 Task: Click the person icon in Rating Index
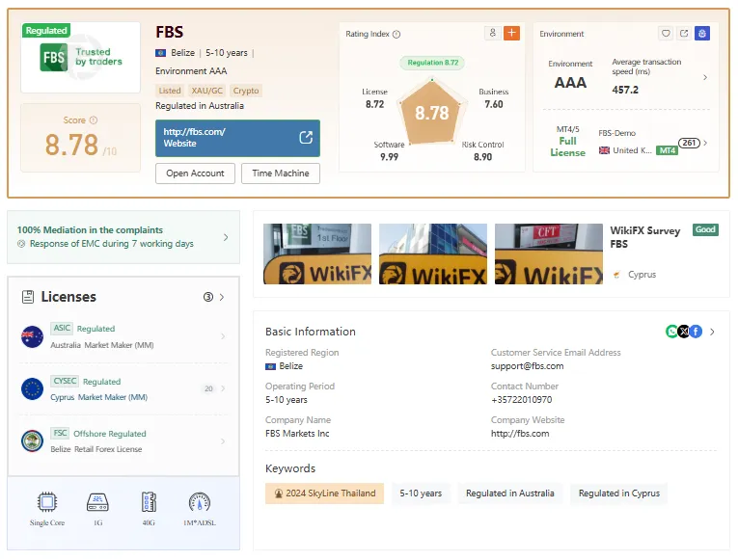492,33
